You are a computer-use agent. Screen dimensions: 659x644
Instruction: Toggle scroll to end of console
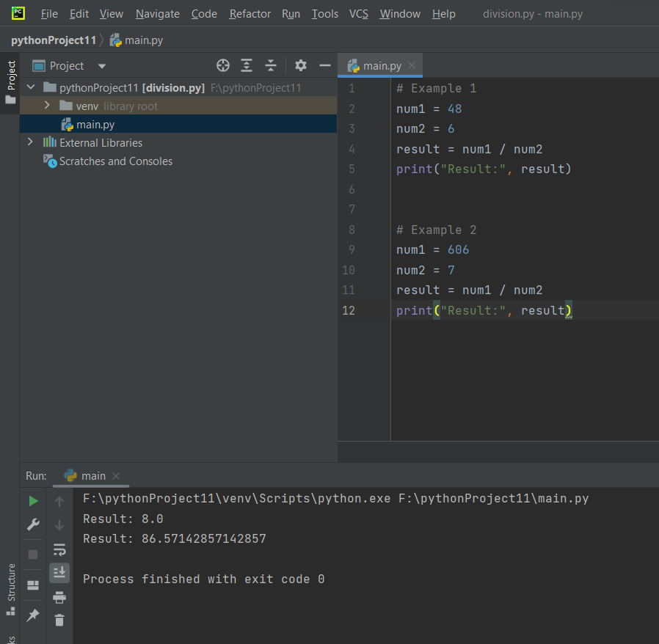point(59,572)
